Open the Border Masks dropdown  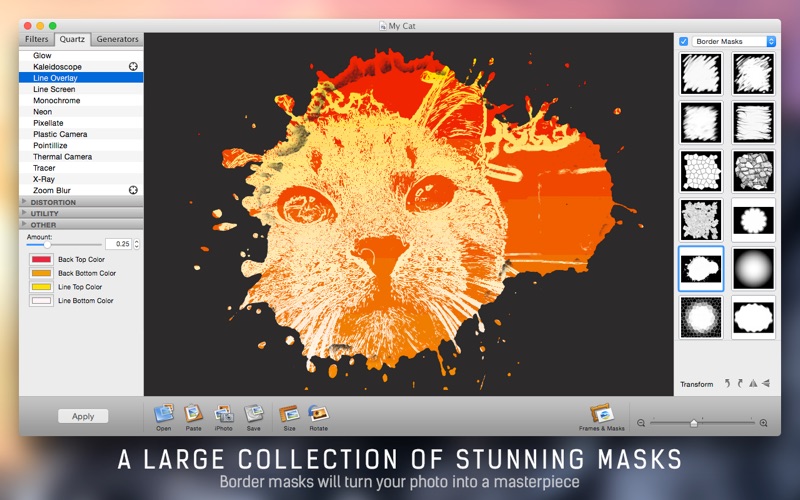[734, 41]
